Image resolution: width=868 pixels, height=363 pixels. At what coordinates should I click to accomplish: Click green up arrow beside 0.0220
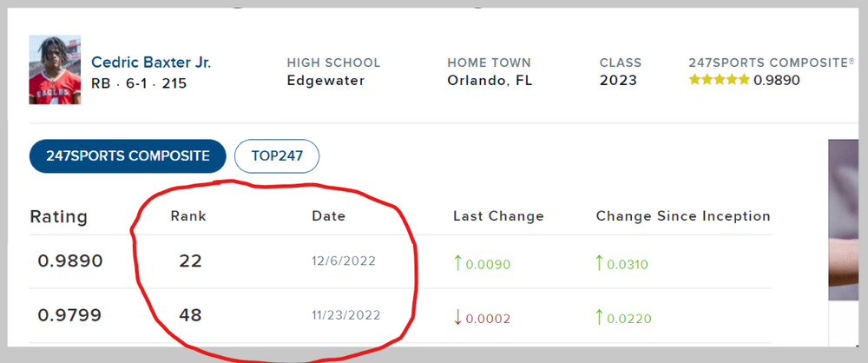(x=600, y=316)
